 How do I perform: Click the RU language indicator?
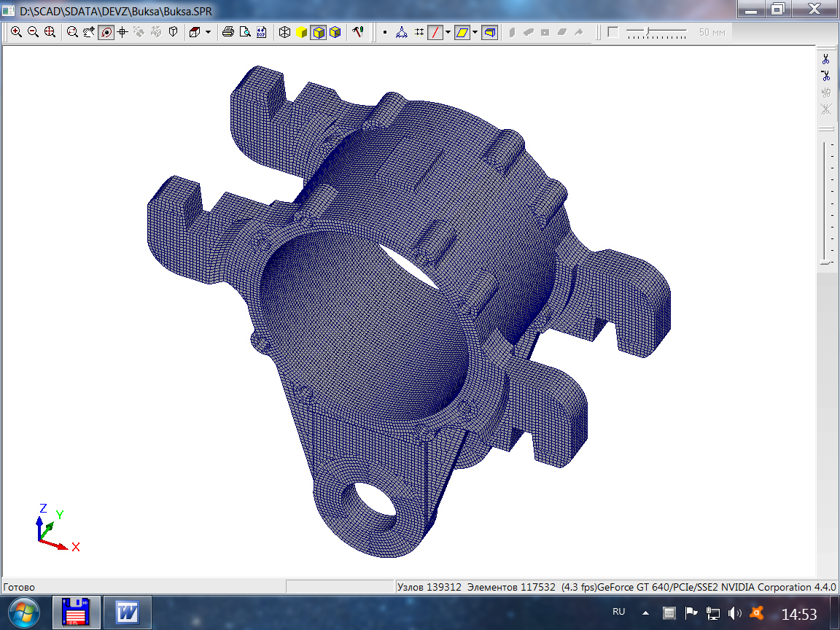pyautogui.click(x=619, y=612)
